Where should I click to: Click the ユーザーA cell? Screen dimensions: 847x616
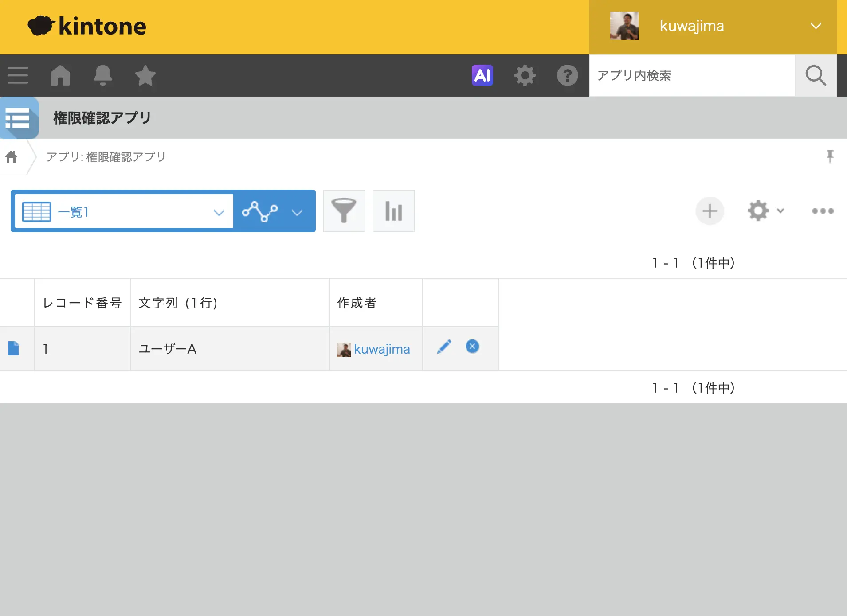[x=230, y=349]
